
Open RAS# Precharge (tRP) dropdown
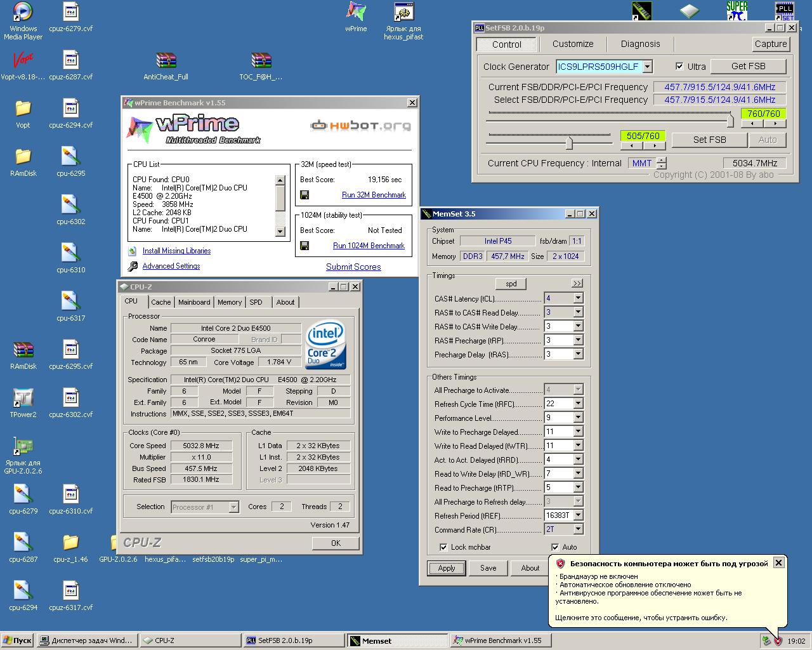[578, 340]
